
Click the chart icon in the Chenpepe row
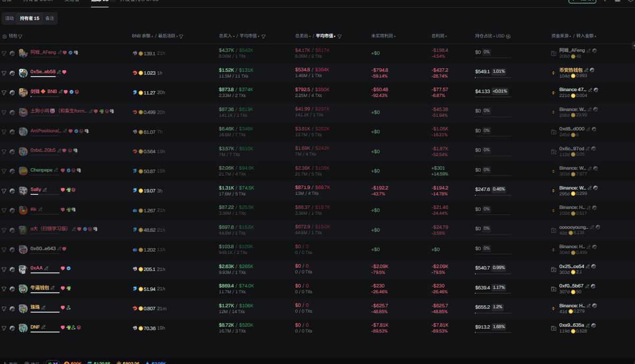point(12,170)
